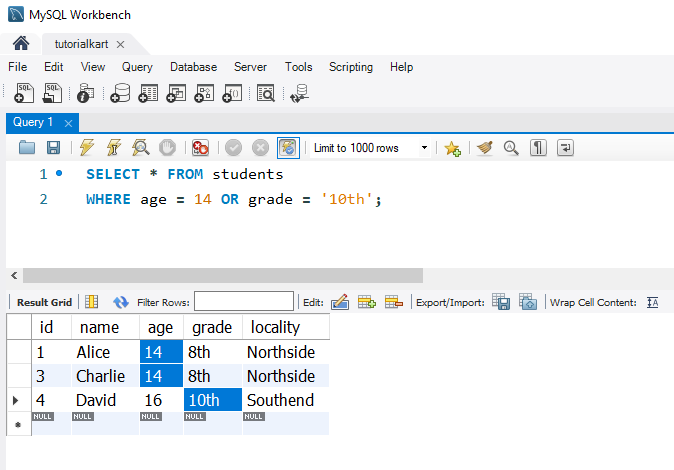Create a new SQL tab icon
The height and width of the screenshot is (470, 674).
point(24,93)
